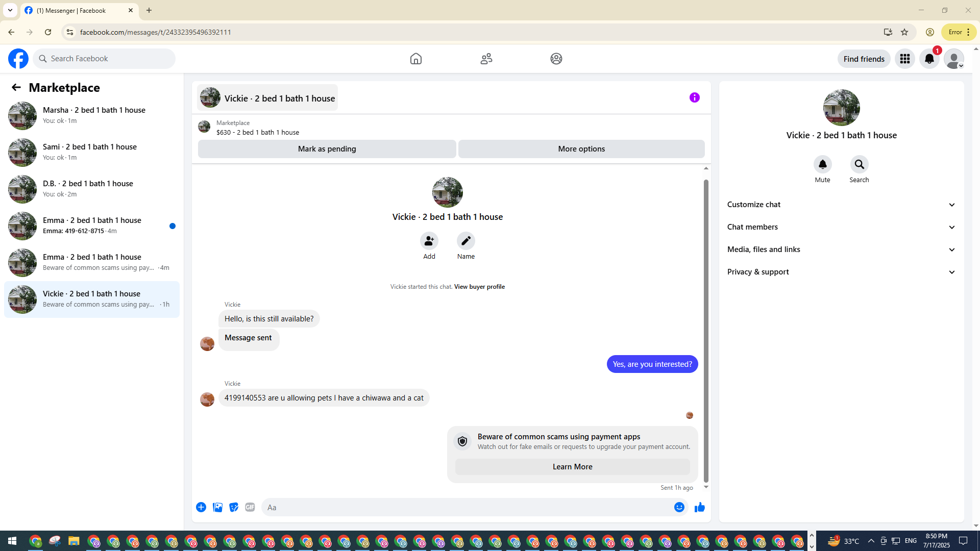The width and height of the screenshot is (980, 551).
Task: Select the Messenger | Facebook browser tab
Action: (x=79, y=11)
